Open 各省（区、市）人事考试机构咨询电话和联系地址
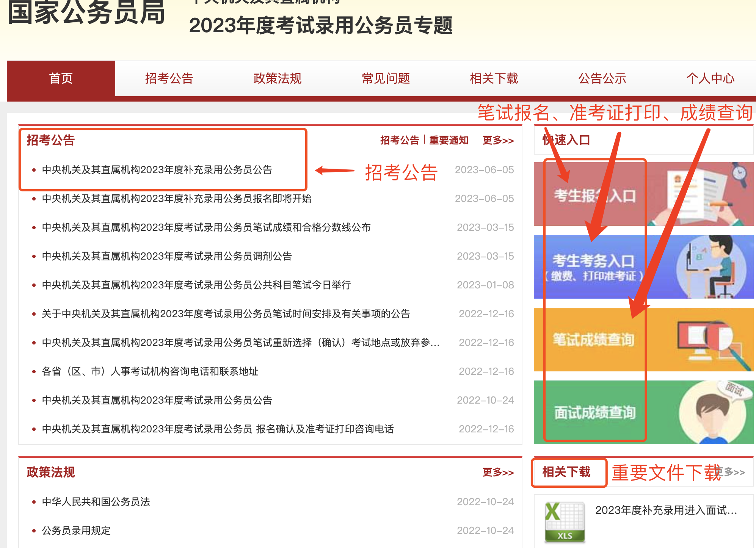 click(x=150, y=371)
